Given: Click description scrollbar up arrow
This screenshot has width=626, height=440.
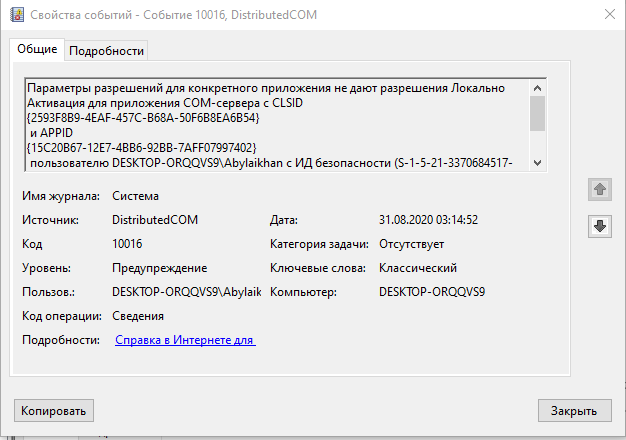Looking at the screenshot, I should (x=537, y=88).
